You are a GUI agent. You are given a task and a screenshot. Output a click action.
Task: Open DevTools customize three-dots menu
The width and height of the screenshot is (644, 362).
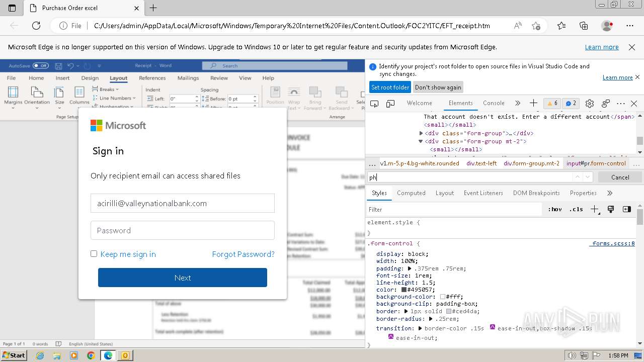621,104
